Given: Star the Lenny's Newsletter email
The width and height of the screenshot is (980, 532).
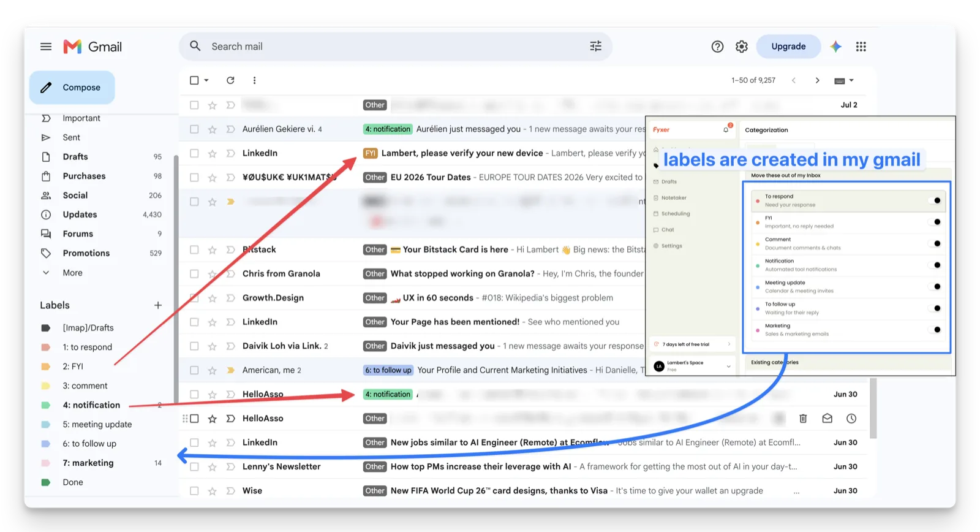Looking at the screenshot, I should point(213,466).
